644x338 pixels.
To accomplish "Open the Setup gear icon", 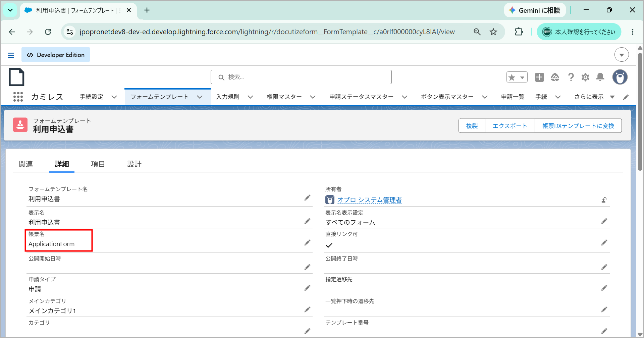I will pyautogui.click(x=585, y=77).
